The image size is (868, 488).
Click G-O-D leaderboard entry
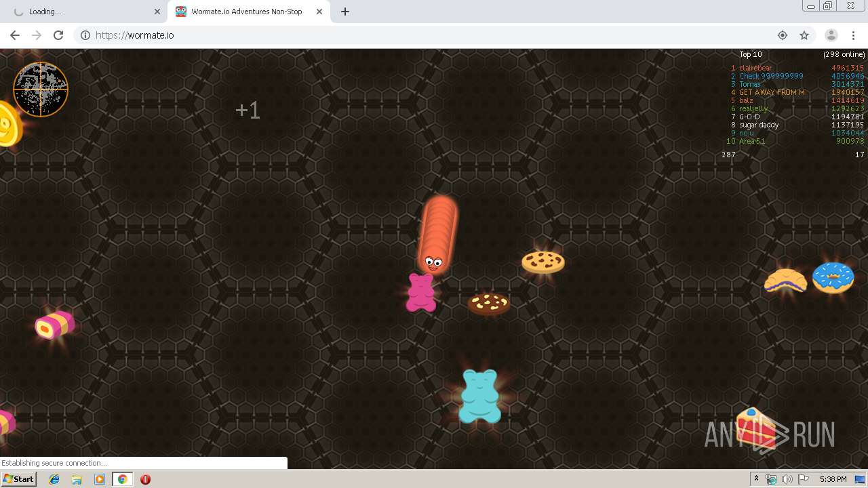tap(749, 117)
